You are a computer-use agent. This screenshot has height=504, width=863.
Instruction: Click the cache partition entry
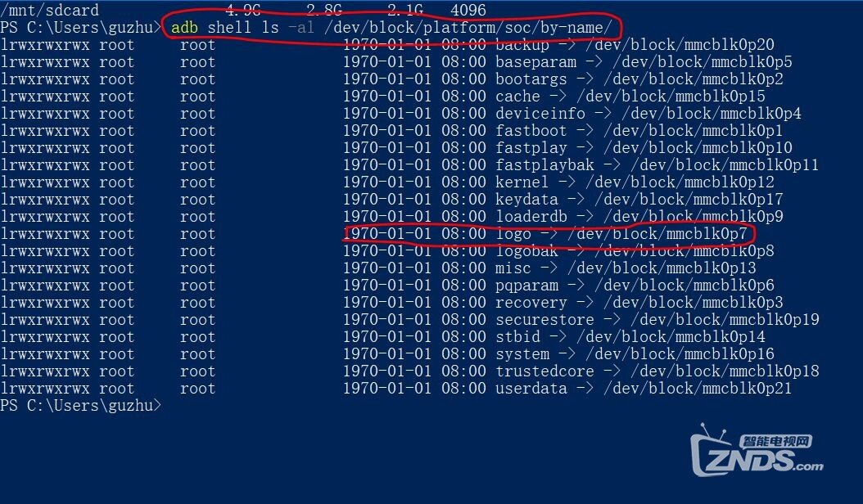click(x=630, y=97)
